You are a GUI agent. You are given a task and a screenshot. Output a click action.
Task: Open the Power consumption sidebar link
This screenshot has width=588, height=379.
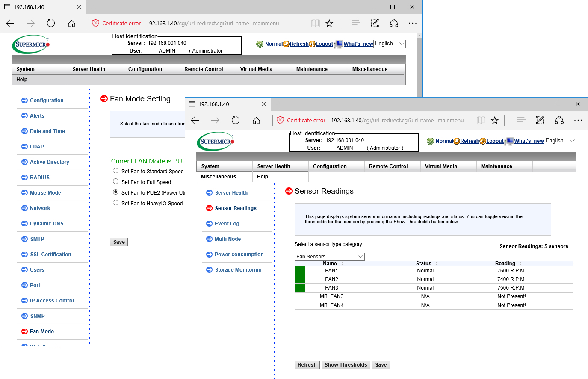239,255
